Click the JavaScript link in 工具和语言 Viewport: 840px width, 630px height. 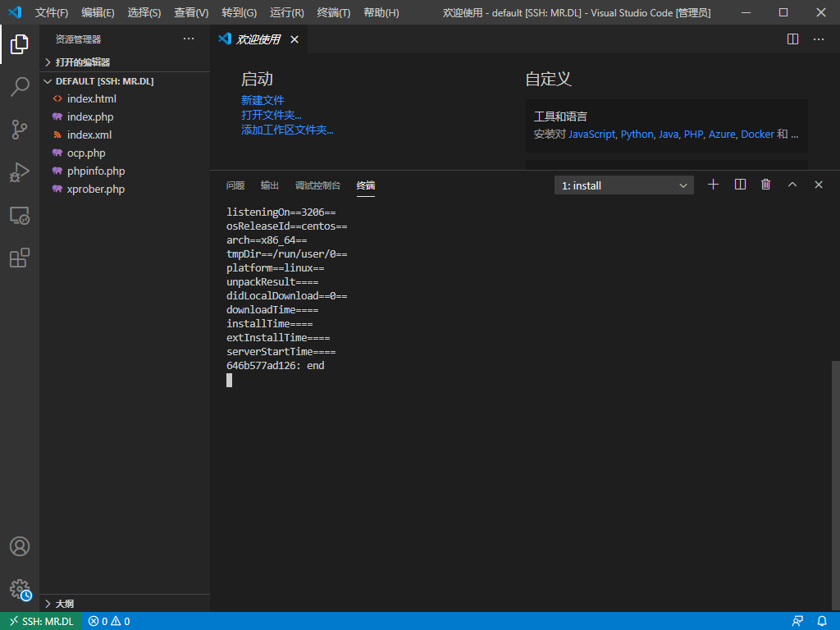point(592,134)
